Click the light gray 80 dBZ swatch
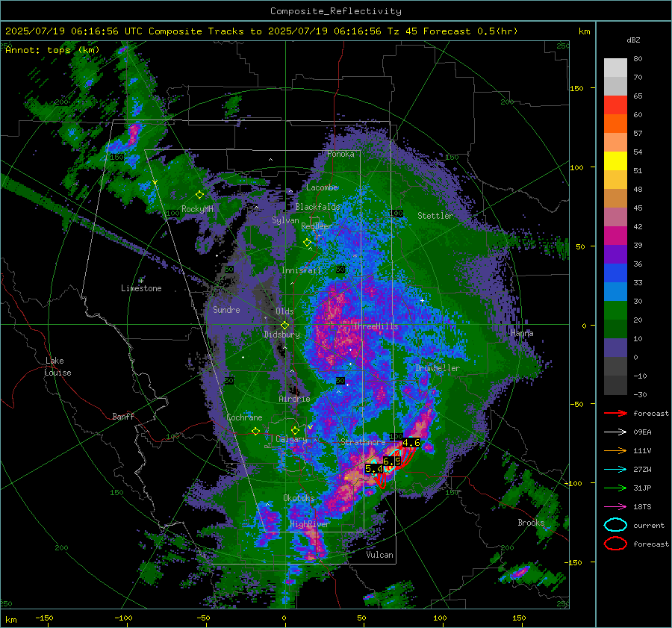 [x=615, y=68]
